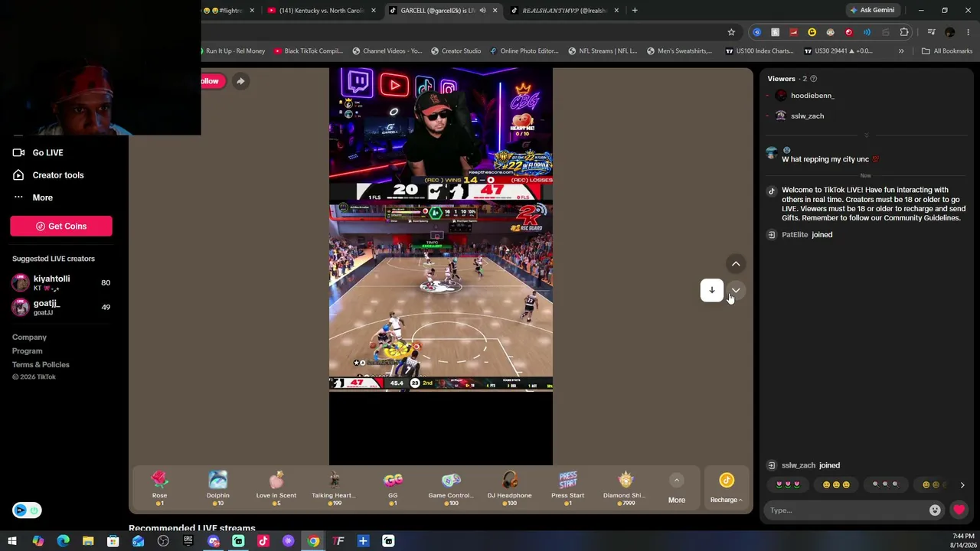The height and width of the screenshot is (551, 980).
Task: Open Terms & Policies link
Action: pyautogui.click(x=41, y=365)
